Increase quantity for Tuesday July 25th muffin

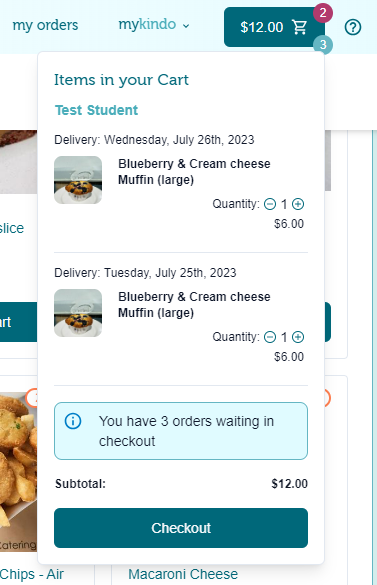click(x=298, y=337)
